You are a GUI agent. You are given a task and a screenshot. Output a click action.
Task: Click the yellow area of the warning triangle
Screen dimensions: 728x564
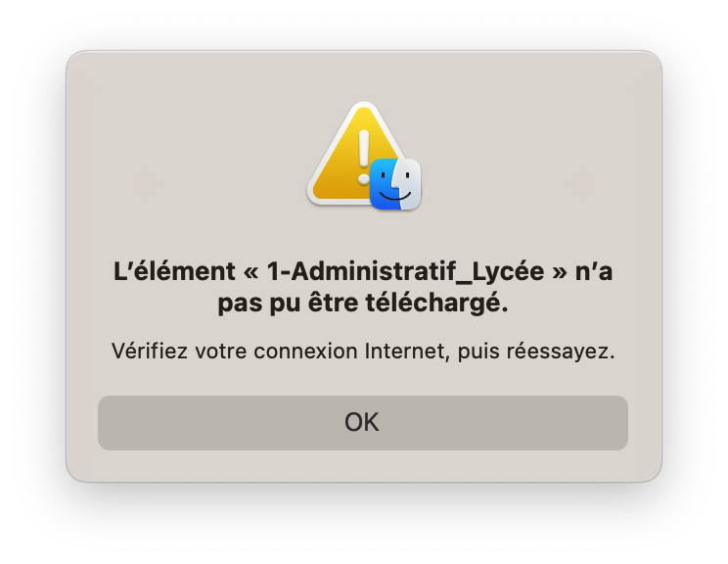[x=339, y=176]
